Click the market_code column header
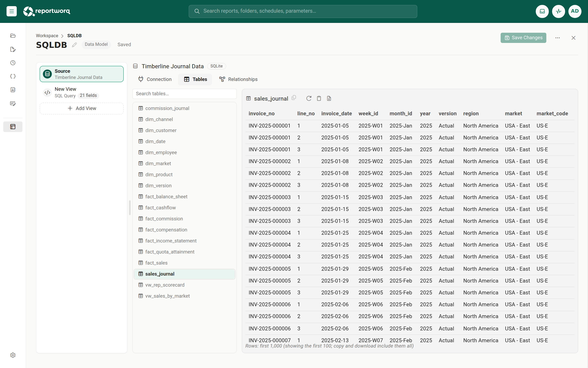The image size is (588, 368). coord(552,113)
